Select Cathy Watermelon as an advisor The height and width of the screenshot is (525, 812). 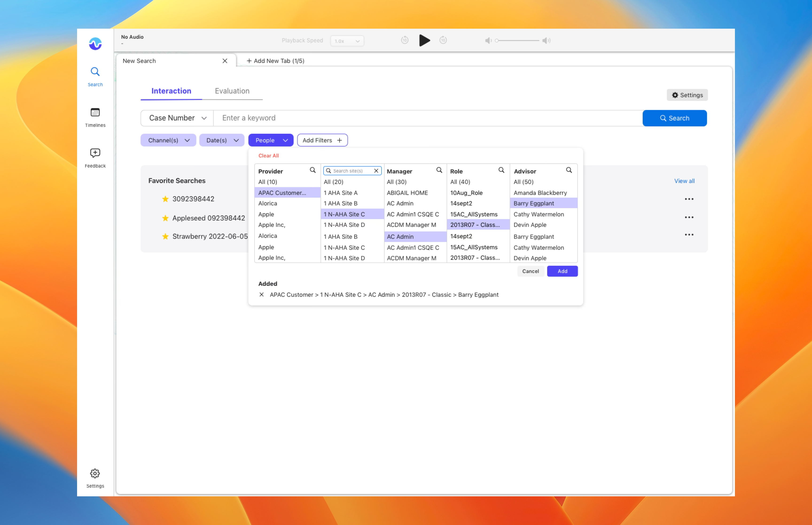(539, 214)
